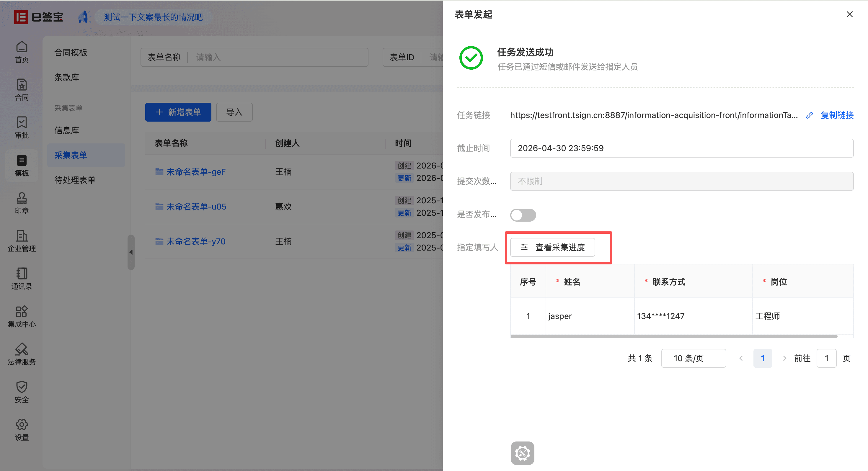Collapse the secondary sidebar with arrow handle

click(x=131, y=252)
